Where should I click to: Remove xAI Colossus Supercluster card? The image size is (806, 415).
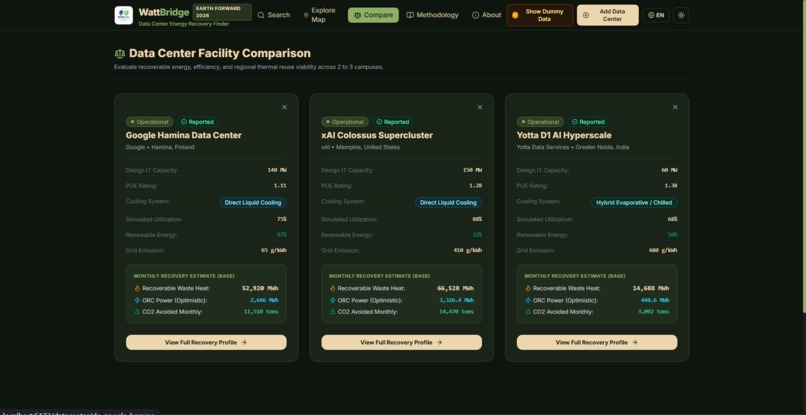click(x=480, y=107)
